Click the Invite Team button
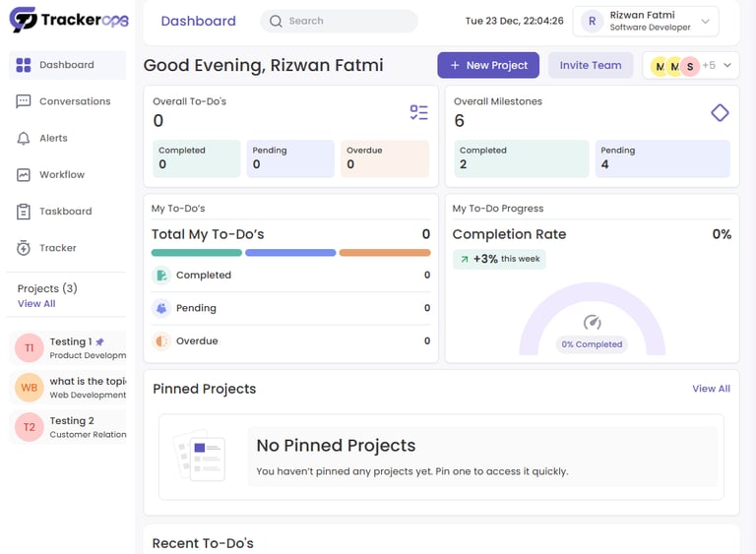This screenshot has width=756, height=554. click(x=591, y=66)
